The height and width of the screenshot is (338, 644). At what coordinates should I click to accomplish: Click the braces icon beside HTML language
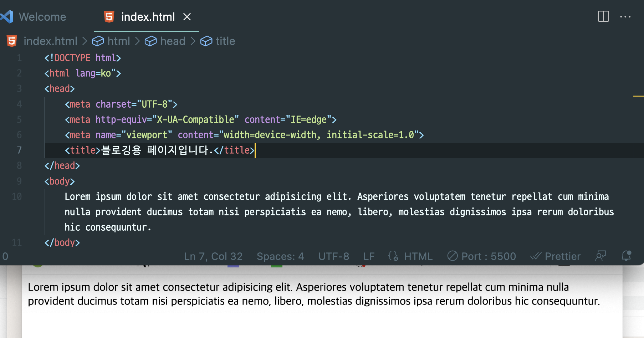[393, 256]
